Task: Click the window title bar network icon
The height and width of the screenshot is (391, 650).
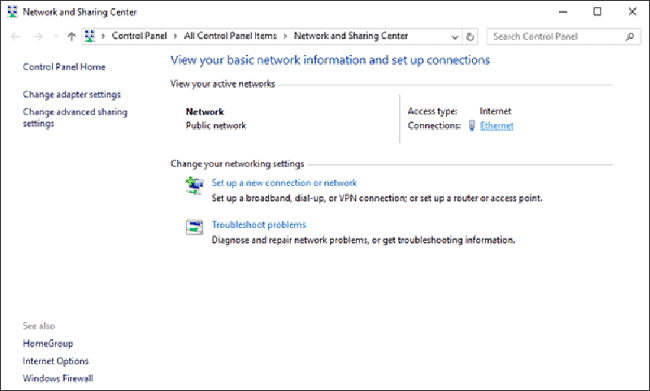Action: click(x=12, y=12)
